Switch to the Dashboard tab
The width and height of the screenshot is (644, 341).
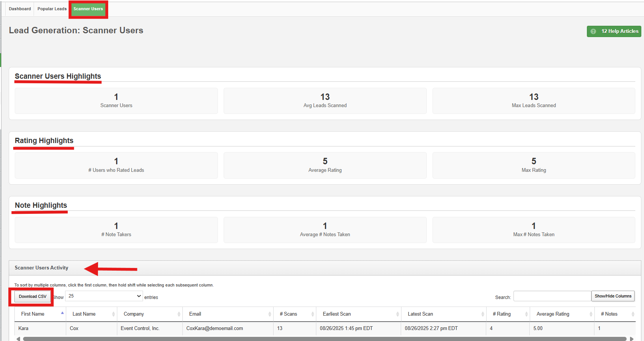pos(20,9)
